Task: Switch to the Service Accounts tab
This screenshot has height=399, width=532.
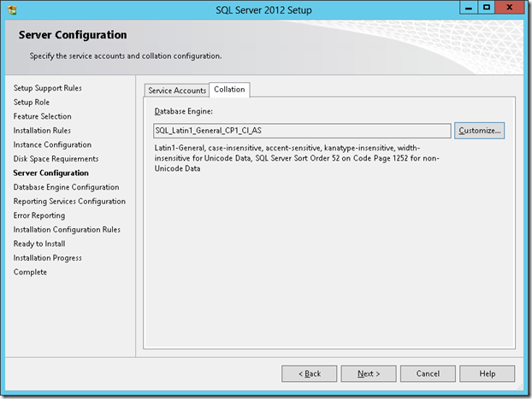Action: pyautogui.click(x=177, y=91)
